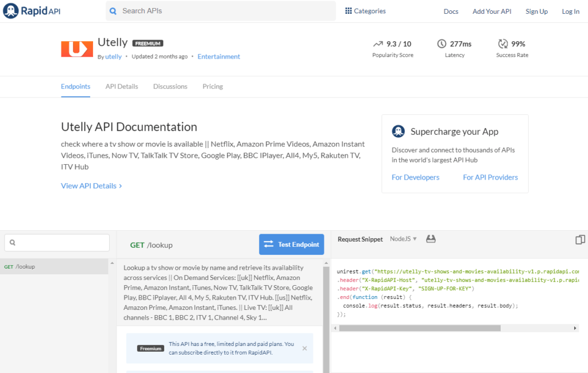588x373 pixels.
Task: Click the Utelly API Documentation heading
Action: (129, 127)
